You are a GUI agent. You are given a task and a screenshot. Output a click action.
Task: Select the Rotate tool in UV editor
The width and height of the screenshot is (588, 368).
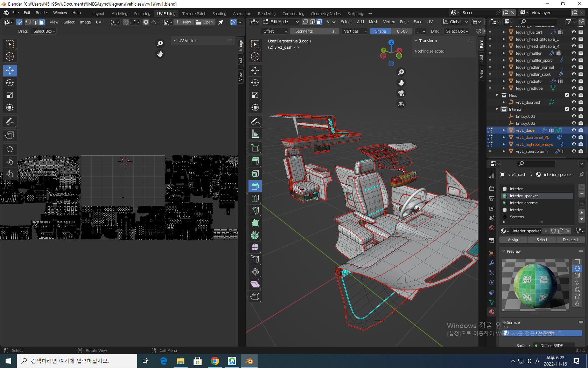10,83
